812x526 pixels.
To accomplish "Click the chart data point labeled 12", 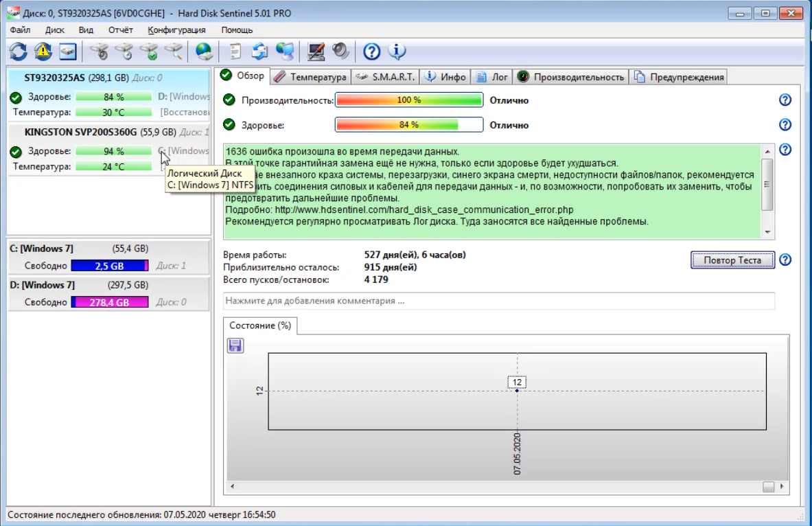I will pyautogui.click(x=517, y=390).
